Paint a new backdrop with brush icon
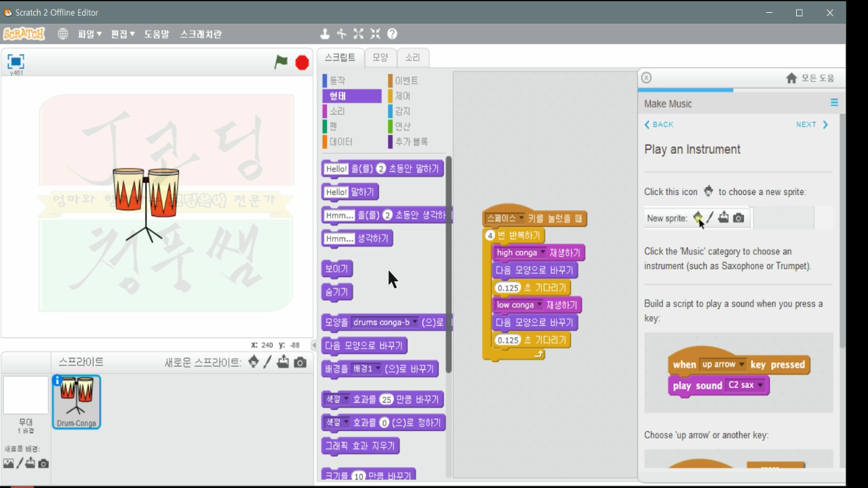This screenshot has width=868, height=488. point(20,463)
